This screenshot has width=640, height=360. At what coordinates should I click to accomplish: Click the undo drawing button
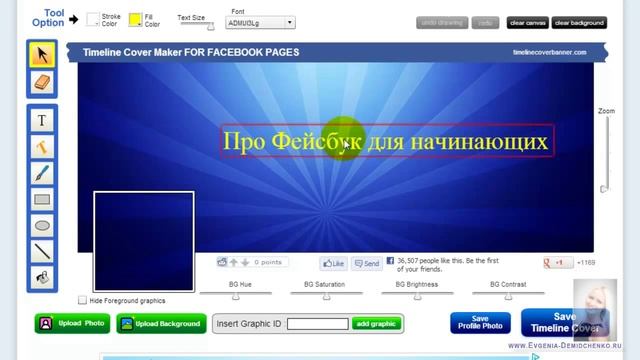tap(442, 23)
